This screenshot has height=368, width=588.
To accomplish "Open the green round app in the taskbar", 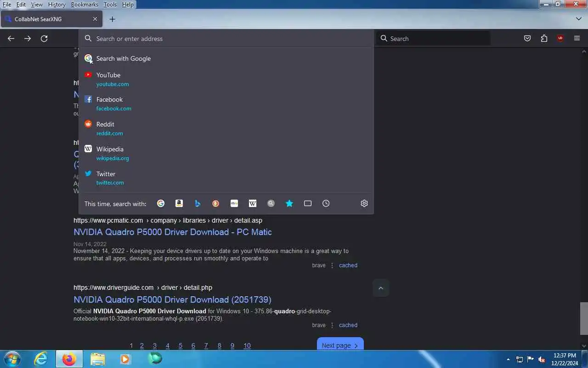I will pyautogui.click(x=155, y=358).
